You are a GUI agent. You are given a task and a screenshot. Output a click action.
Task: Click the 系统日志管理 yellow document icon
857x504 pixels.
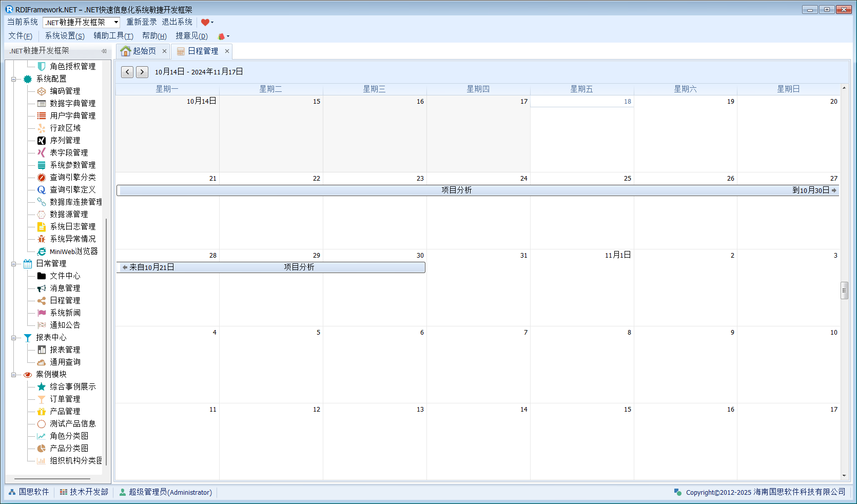pos(42,226)
